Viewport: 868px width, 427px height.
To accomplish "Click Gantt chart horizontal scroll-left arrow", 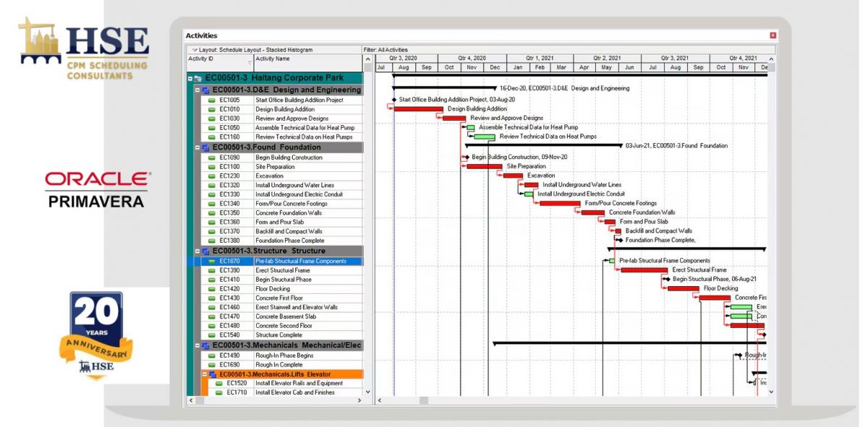I will pos(379,400).
